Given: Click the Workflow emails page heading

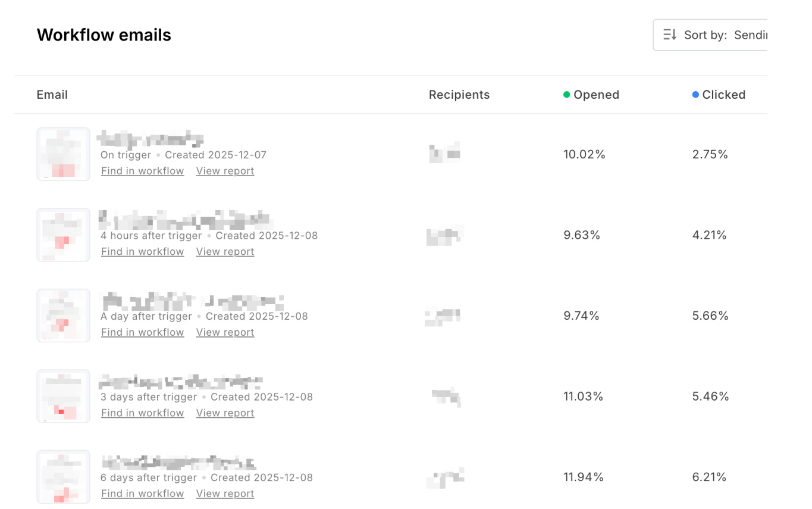Looking at the screenshot, I should 104,35.
